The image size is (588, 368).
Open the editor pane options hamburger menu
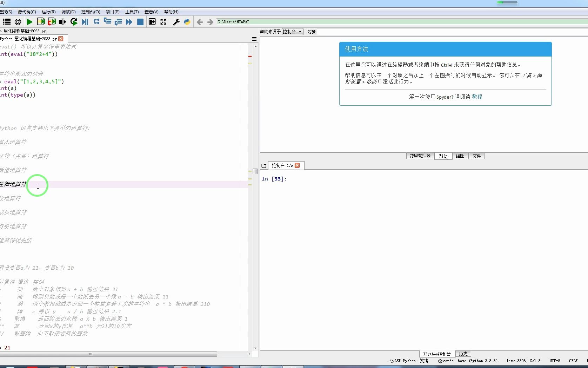point(254,39)
